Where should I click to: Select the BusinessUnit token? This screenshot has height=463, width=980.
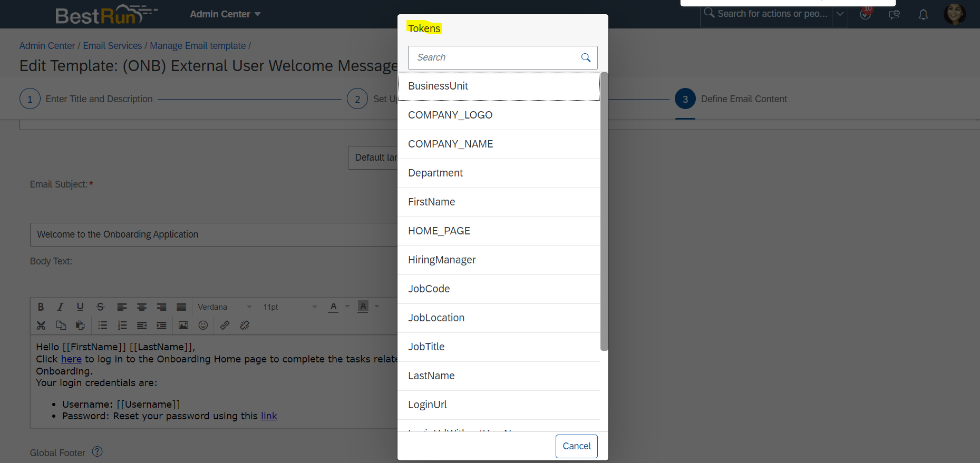tap(499, 86)
